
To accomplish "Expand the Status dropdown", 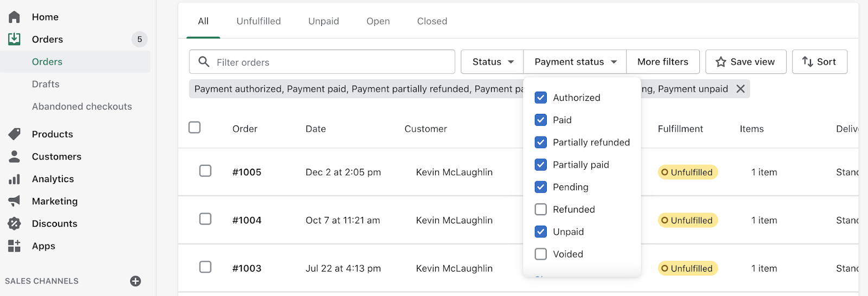I will (492, 62).
